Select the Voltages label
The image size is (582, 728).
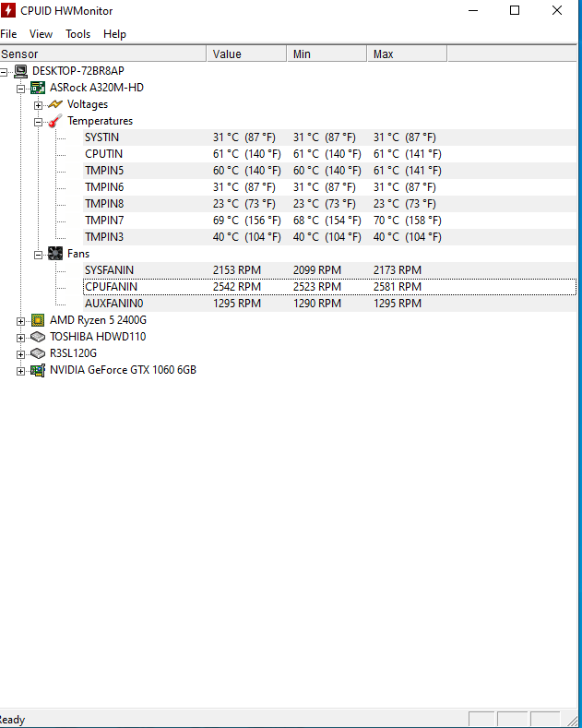click(88, 104)
